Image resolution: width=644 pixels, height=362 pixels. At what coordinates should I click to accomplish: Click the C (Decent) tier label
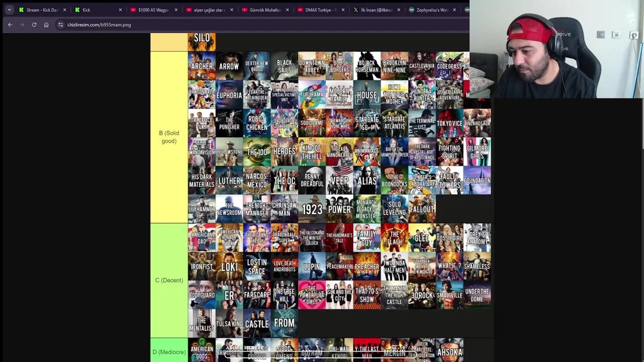[169, 280]
